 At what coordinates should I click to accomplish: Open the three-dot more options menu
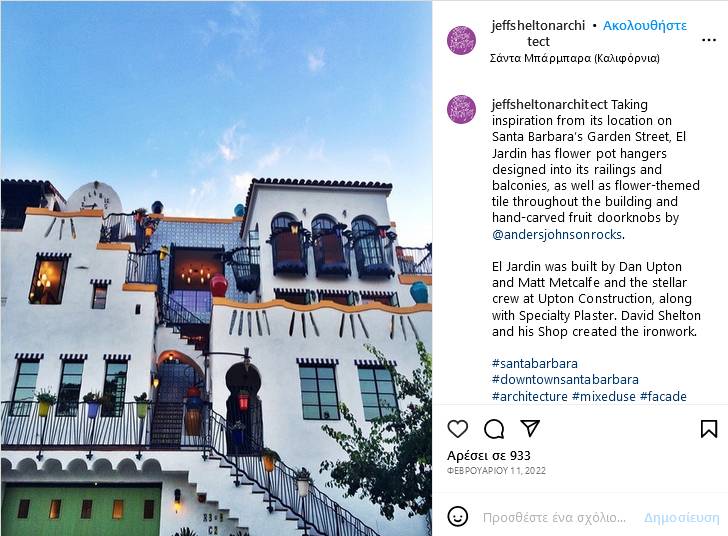pyautogui.click(x=708, y=40)
